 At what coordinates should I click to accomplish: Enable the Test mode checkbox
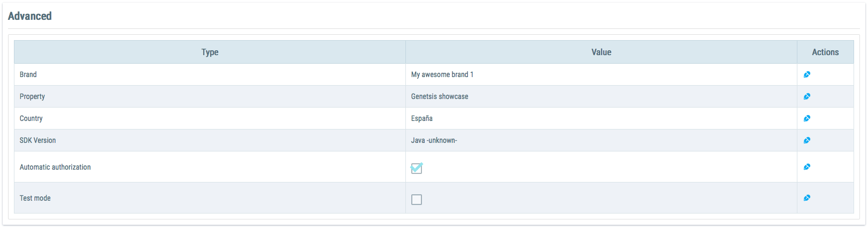417,200
